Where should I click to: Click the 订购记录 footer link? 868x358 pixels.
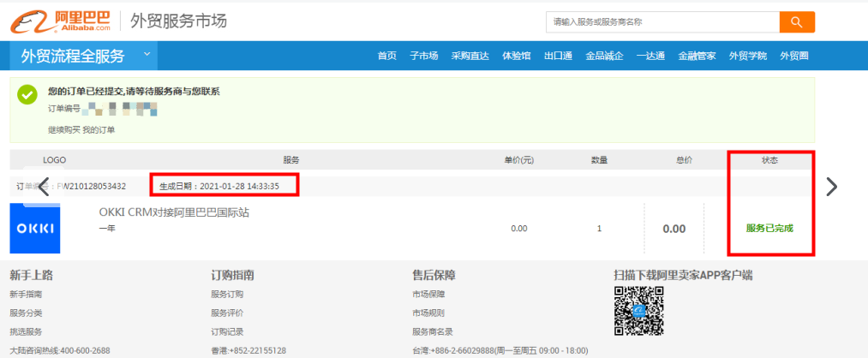click(x=227, y=332)
